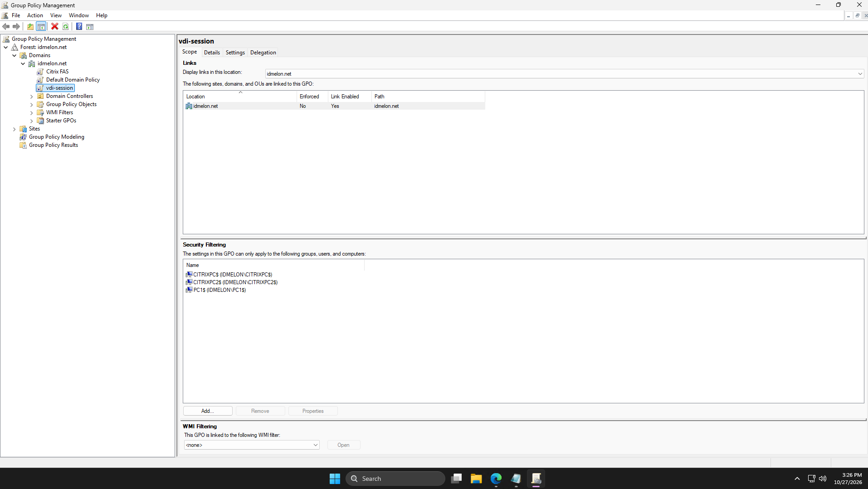Image resolution: width=868 pixels, height=489 pixels.
Task: Select the Citrix FAS GPO link
Action: tap(57, 72)
